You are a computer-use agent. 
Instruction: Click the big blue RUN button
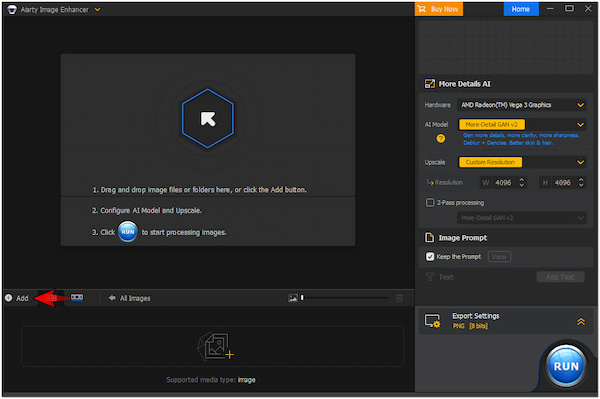point(566,366)
